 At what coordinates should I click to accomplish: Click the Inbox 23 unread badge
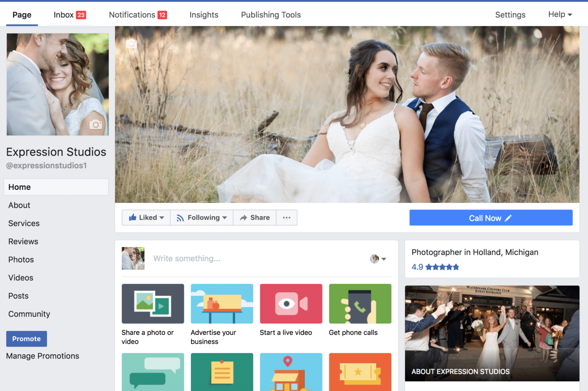[x=81, y=15]
